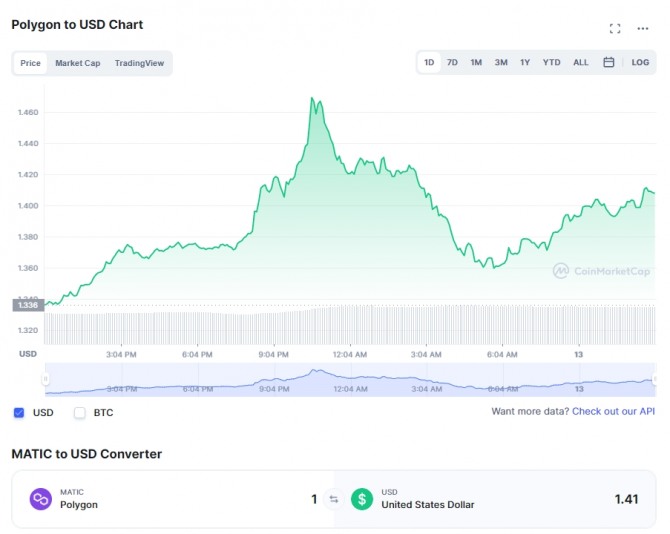The height and width of the screenshot is (534, 670).
Task: Enable the BTC checkbox
Action: click(x=79, y=413)
